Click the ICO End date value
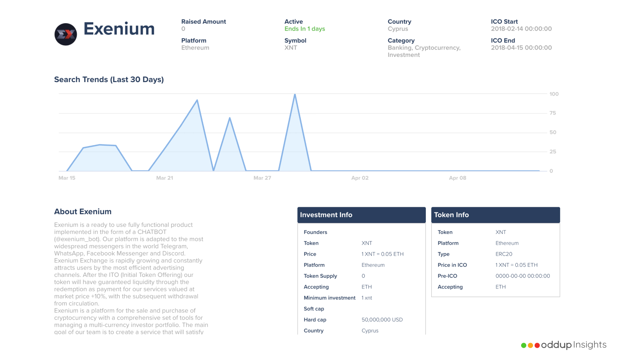 click(x=522, y=48)
